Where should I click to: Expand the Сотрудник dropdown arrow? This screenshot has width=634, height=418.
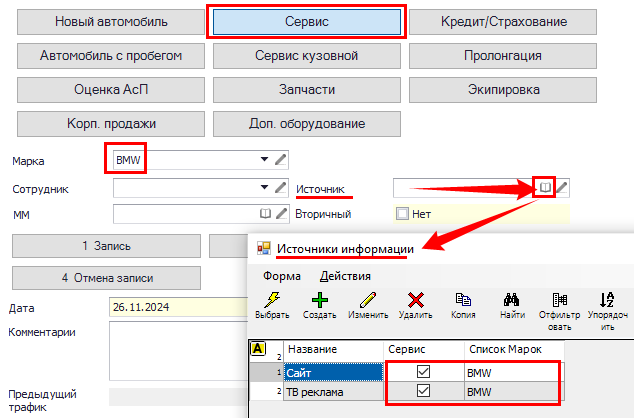click(265, 187)
